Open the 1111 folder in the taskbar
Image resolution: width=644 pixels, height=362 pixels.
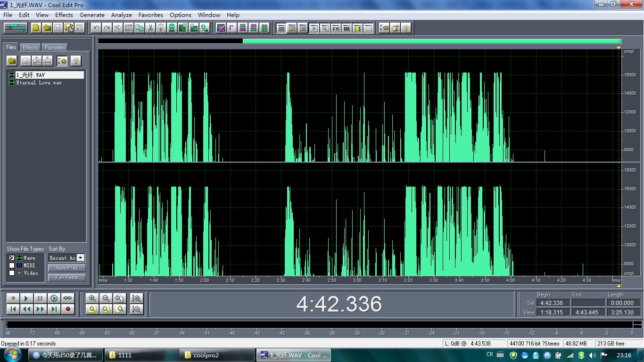coord(142,355)
